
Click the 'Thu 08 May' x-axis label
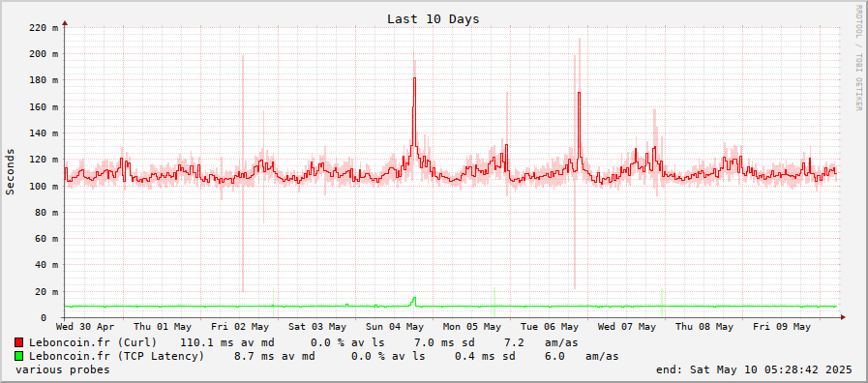704,327
